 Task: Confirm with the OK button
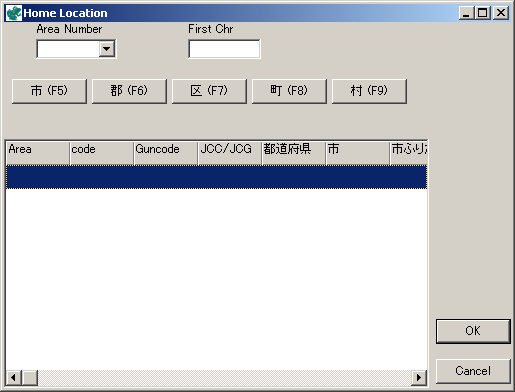click(473, 331)
